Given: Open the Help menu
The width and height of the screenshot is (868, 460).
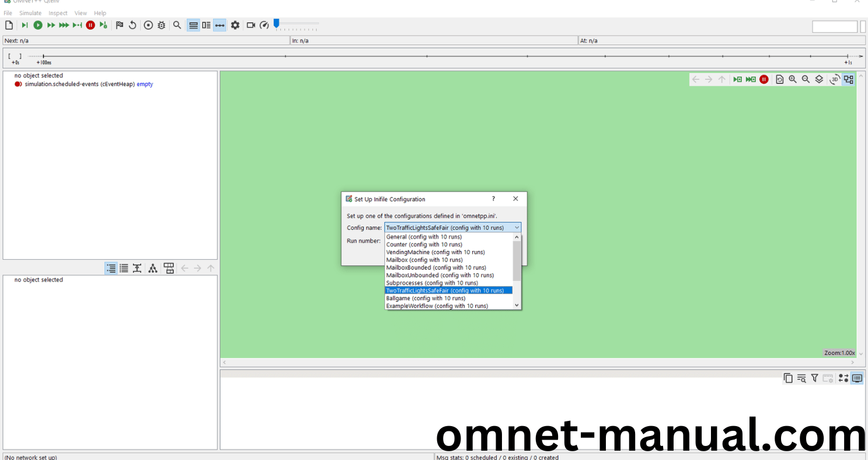Looking at the screenshot, I should [100, 13].
